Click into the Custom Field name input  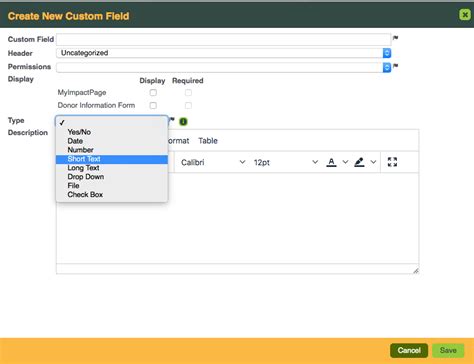point(224,39)
